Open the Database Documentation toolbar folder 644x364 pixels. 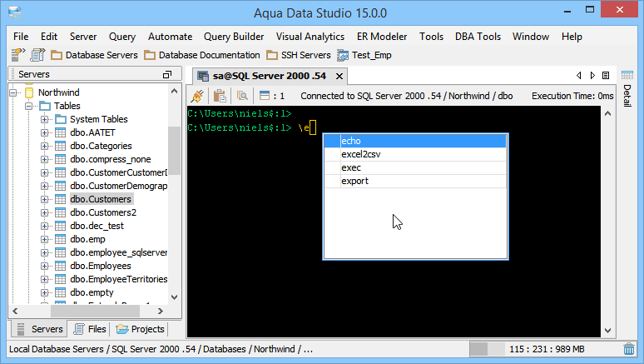coord(201,55)
